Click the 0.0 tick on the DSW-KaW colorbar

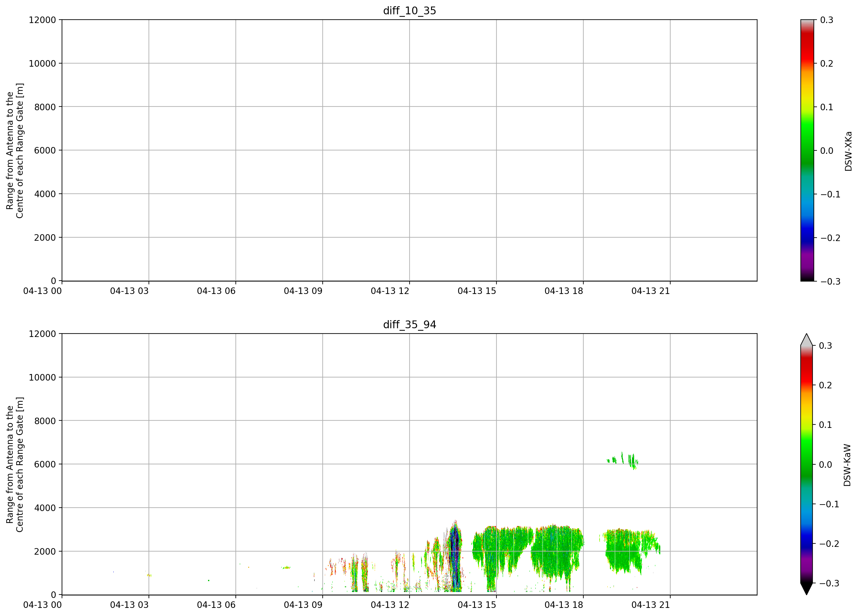tap(826, 465)
